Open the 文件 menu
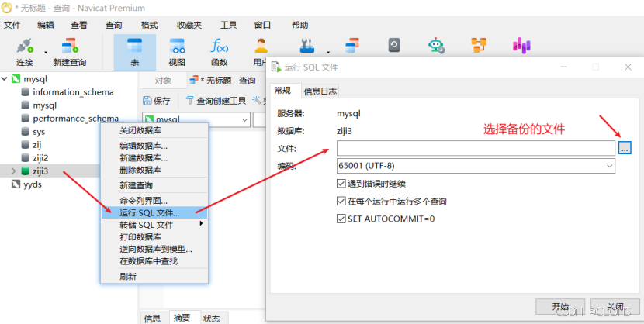Image resolution: width=644 pixels, height=324 pixels. (12, 25)
